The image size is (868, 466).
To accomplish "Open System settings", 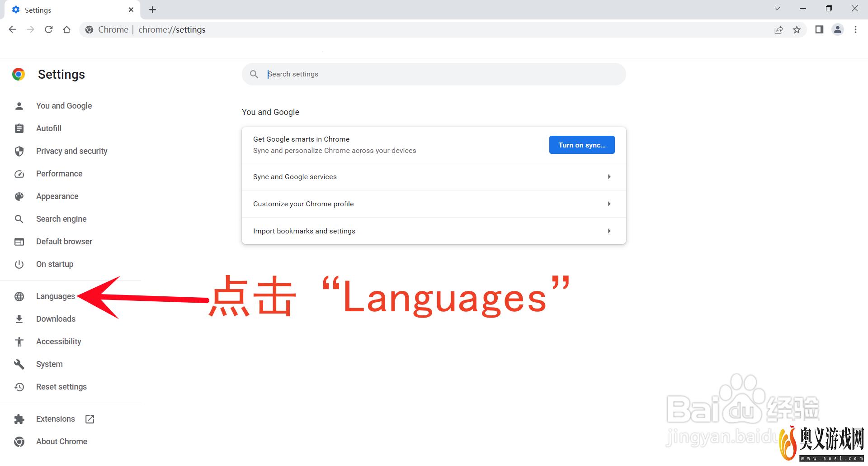I will (x=49, y=364).
